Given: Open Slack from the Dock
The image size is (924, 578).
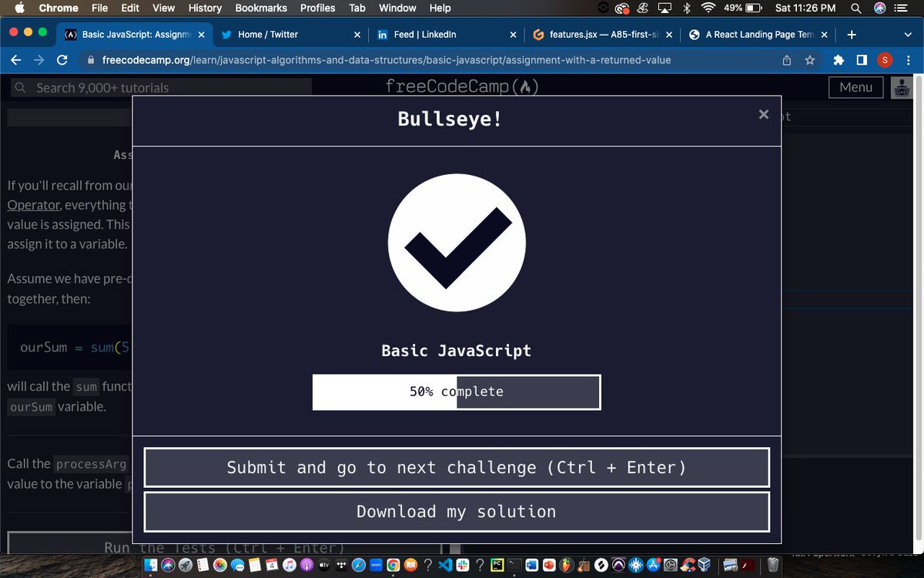Looking at the screenshot, I should click(463, 565).
